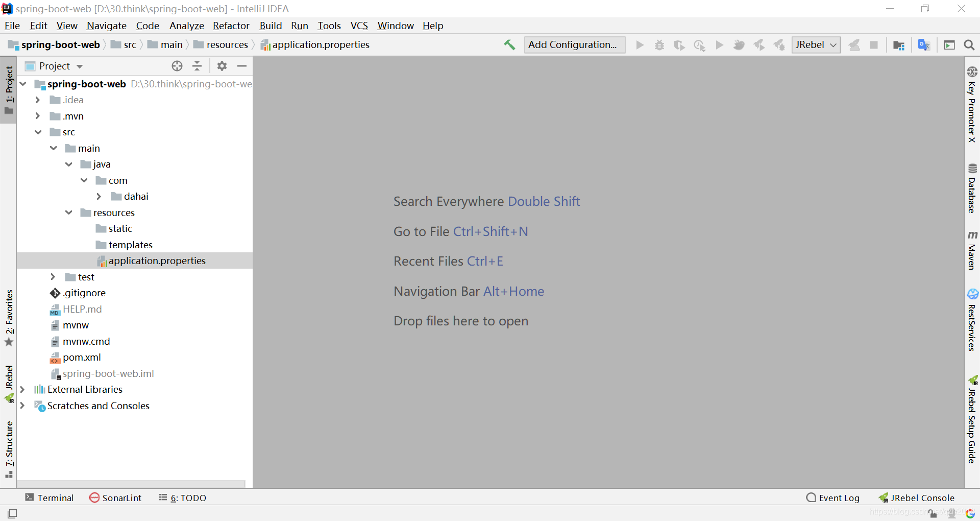
Task: Open the 2: Favorites side tab
Action: point(9,318)
